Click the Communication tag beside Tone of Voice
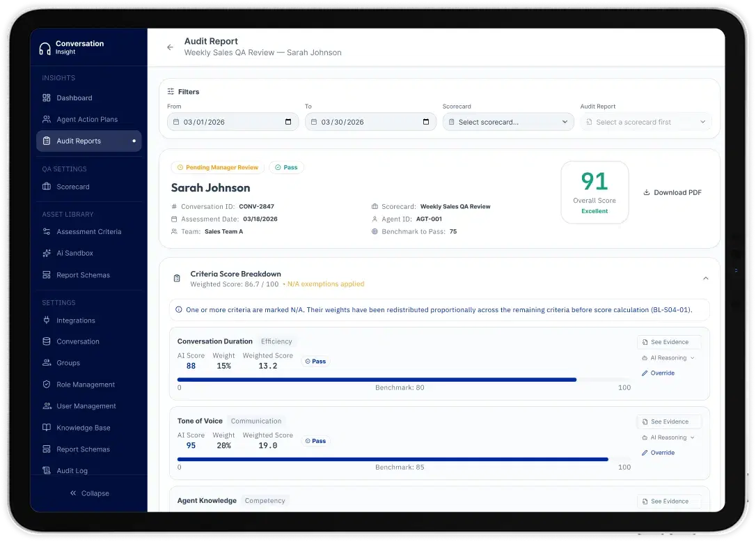 coord(256,421)
